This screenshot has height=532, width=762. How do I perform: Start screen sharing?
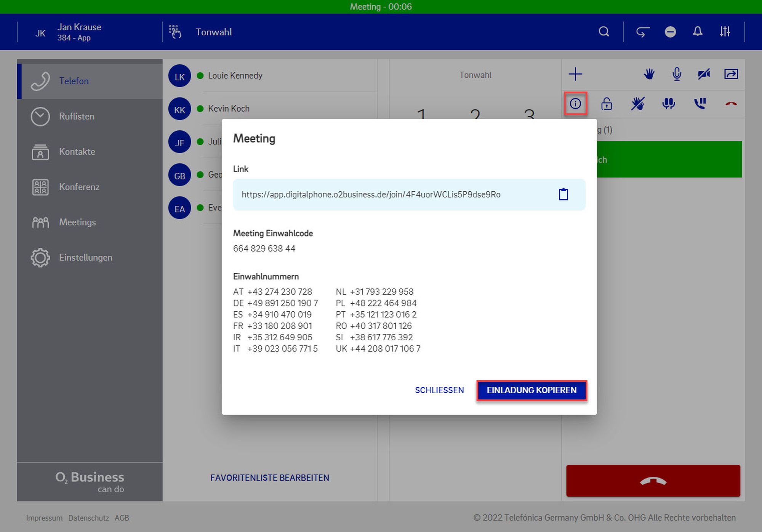[x=731, y=74]
